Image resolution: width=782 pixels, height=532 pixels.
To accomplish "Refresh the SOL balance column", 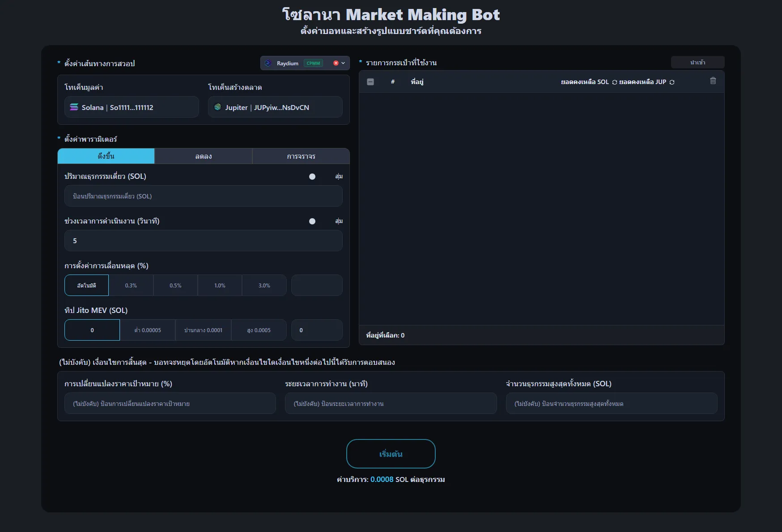I will point(615,82).
